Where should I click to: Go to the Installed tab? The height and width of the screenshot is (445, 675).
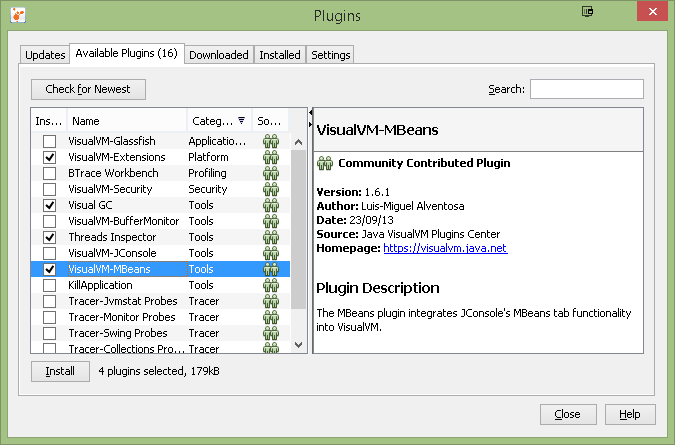click(280, 55)
